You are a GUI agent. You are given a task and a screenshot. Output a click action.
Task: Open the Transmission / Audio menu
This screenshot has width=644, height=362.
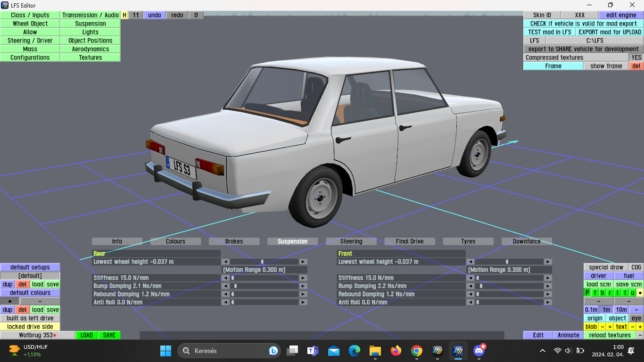tap(91, 15)
